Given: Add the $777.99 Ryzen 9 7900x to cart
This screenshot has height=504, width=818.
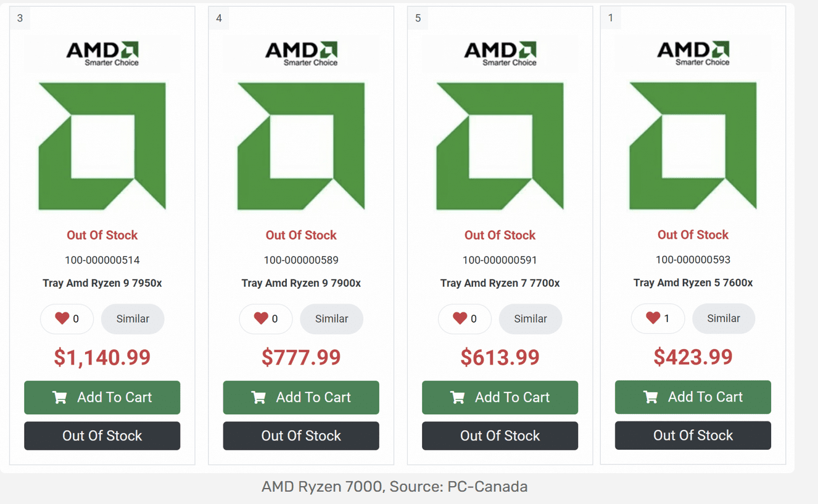Looking at the screenshot, I should tap(301, 397).
